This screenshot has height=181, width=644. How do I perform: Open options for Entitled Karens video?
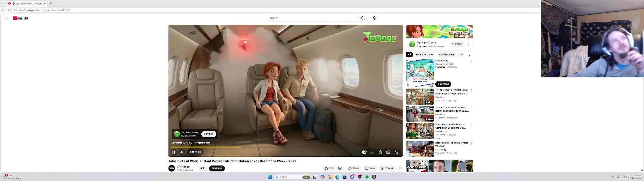point(472,125)
